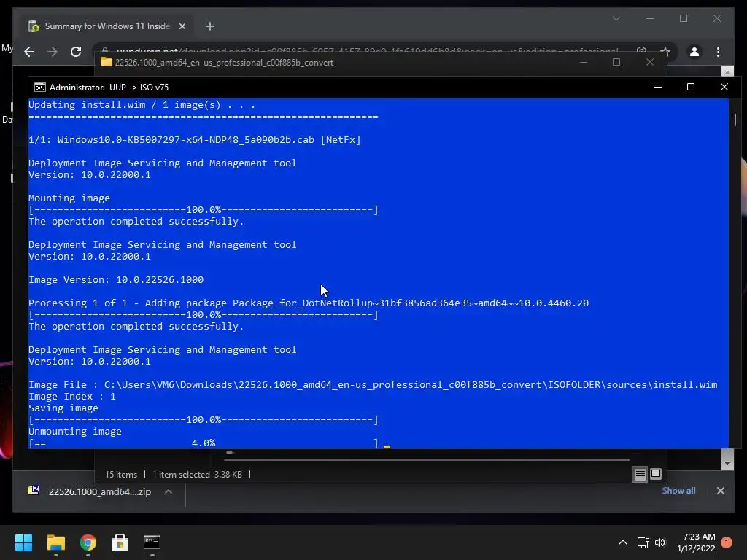Open a new Chrome tab
The height and width of the screenshot is (560, 747).
(210, 26)
